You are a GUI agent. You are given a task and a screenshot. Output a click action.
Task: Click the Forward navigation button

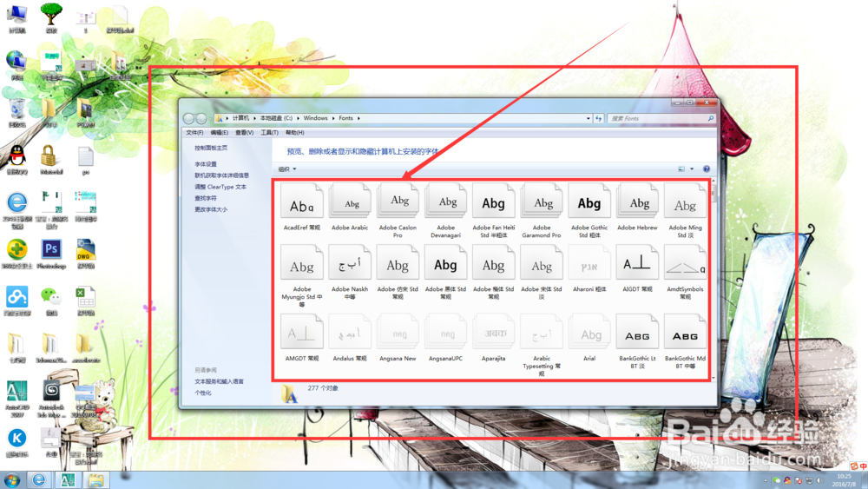pos(201,118)
